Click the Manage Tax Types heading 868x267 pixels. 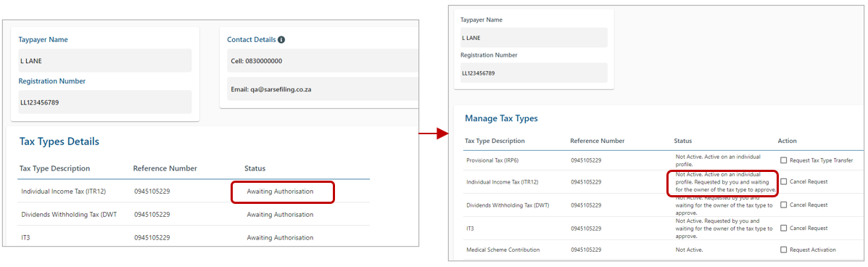(501, 118)
